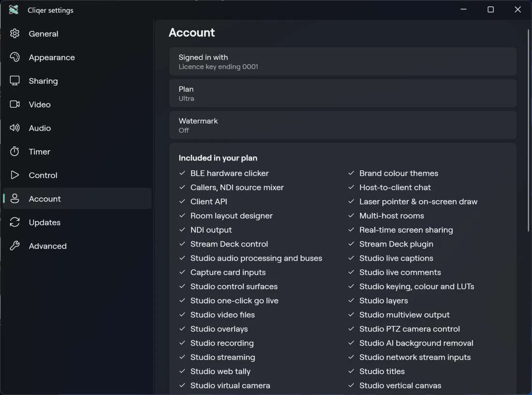The image size is (532, 395).
Task: Click the 'Licence key ending 0001' text
Action: click(218, 67)
